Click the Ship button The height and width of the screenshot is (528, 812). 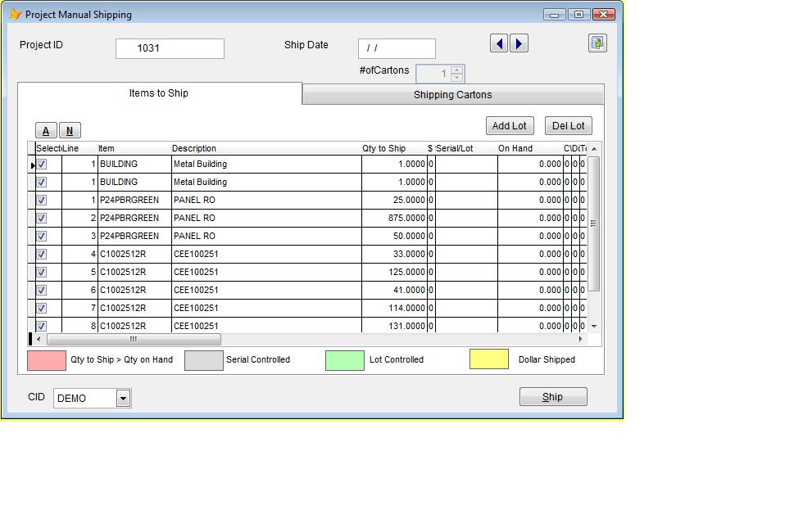[553, 397]
